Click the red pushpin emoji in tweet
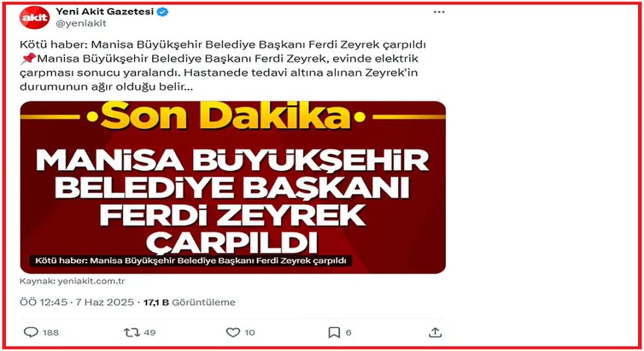Viewport: 644px width, 351px height. (x=28, y=58)
